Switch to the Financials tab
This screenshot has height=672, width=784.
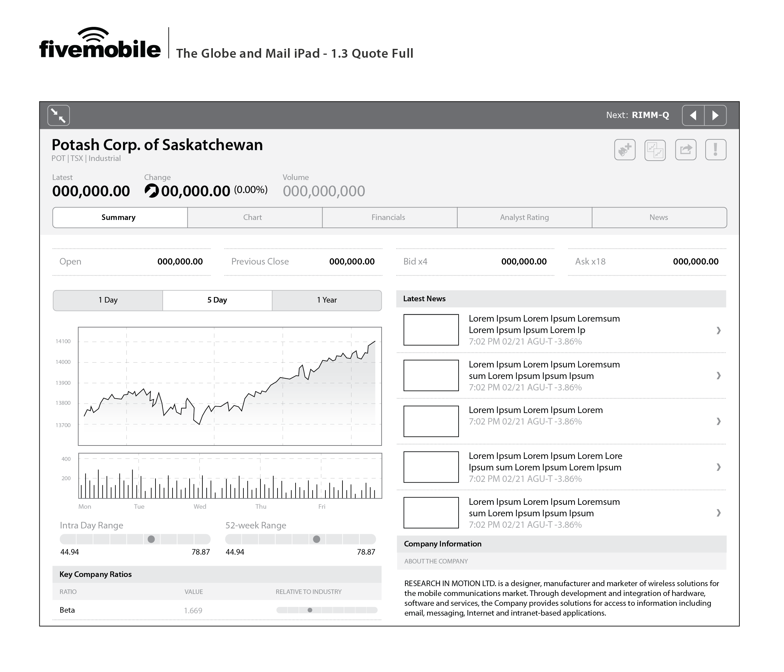388,217
